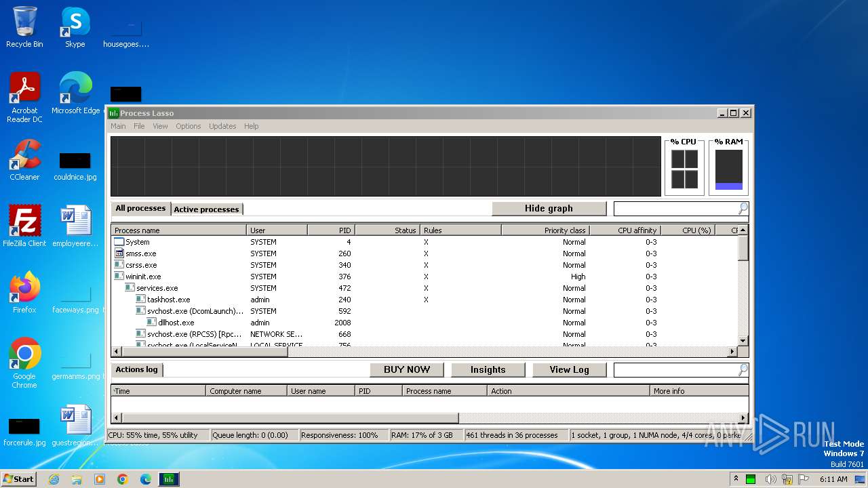This screenshot has width=868, height=488.
Task: Click the Insights button
Action: point(488,369)
